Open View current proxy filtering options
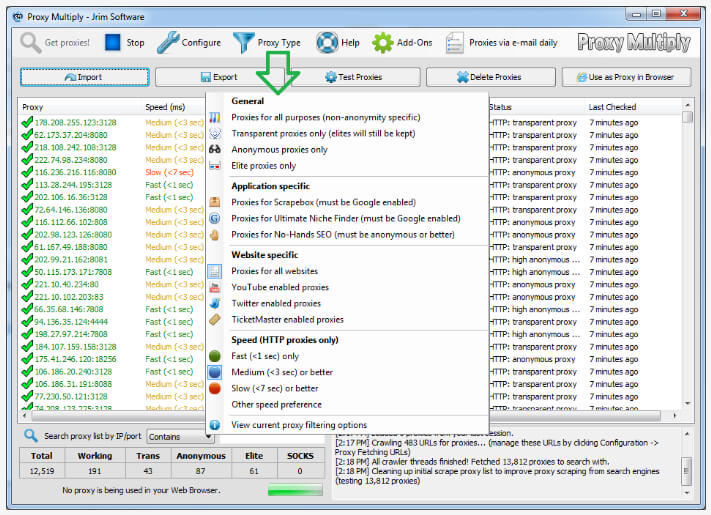This screenshot has width=711, height=515. point(299,425)
